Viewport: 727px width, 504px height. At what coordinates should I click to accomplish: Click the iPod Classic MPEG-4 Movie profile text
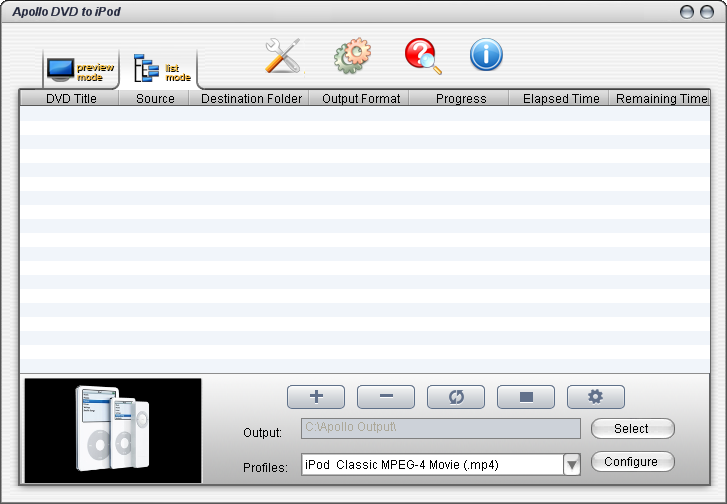(x=402, y=465)
